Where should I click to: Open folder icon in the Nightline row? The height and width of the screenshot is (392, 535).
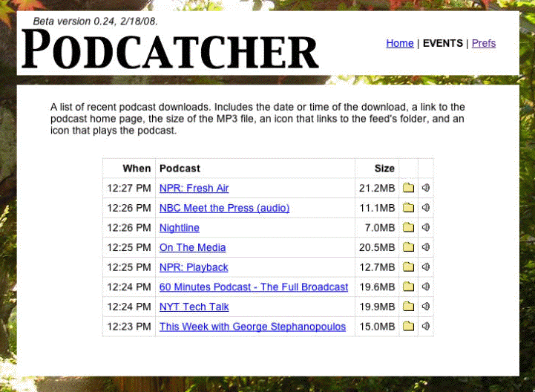point(408,228)
